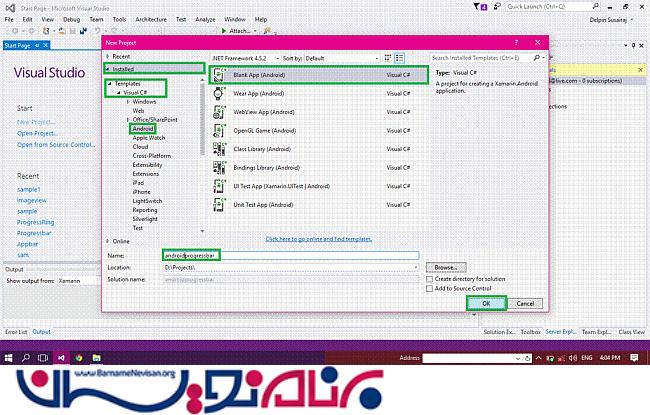Select Apple Watch in the template tree
Image resolution: width=650 pixels, height=415 pixels.
[149, 138]
